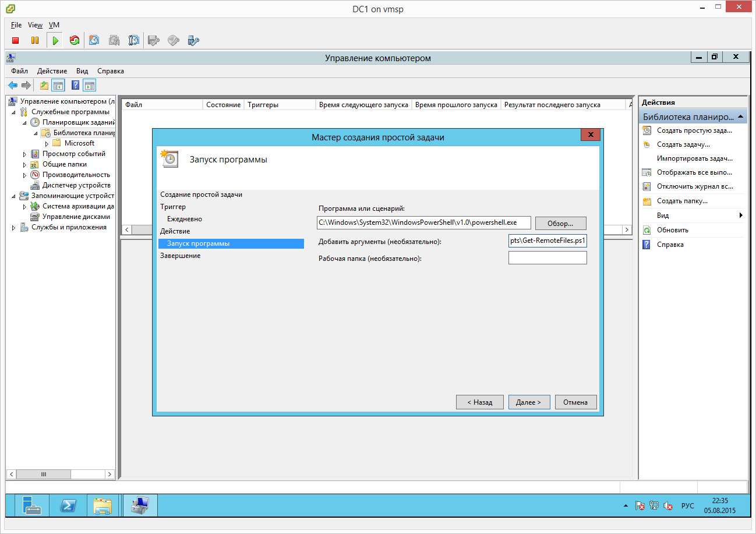Open the snapshot manager toolbar icon
The width and height of the screenshot is (756, 534).
134,40
